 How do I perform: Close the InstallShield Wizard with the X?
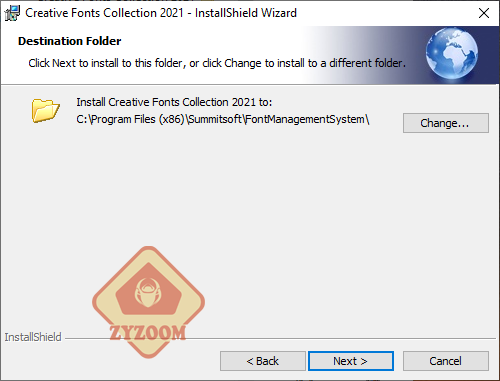[x=484, y=13]
